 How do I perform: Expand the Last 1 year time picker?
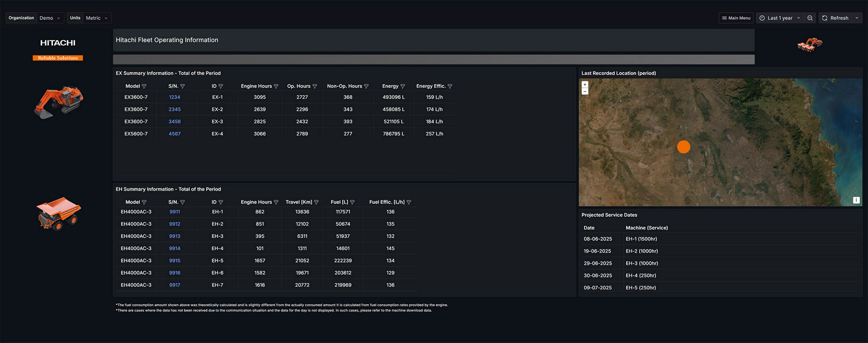[x=779, y=18]
